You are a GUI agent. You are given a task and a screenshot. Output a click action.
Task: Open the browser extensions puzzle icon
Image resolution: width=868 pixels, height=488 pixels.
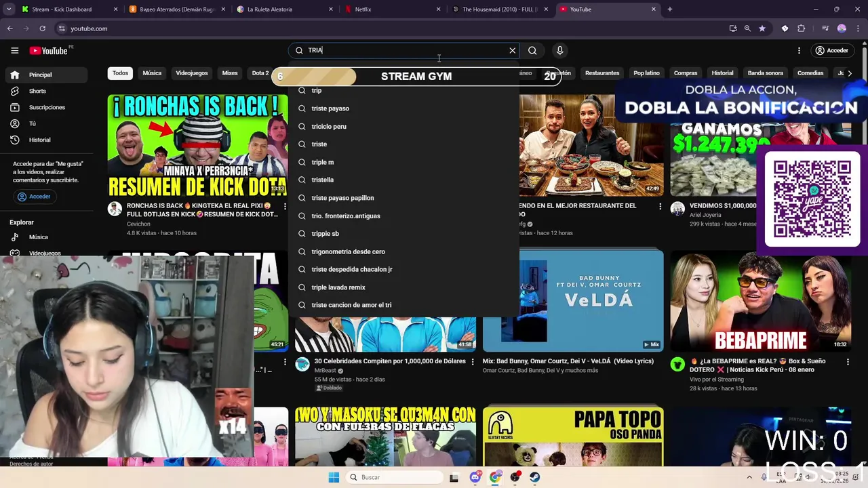click(802, 28)
